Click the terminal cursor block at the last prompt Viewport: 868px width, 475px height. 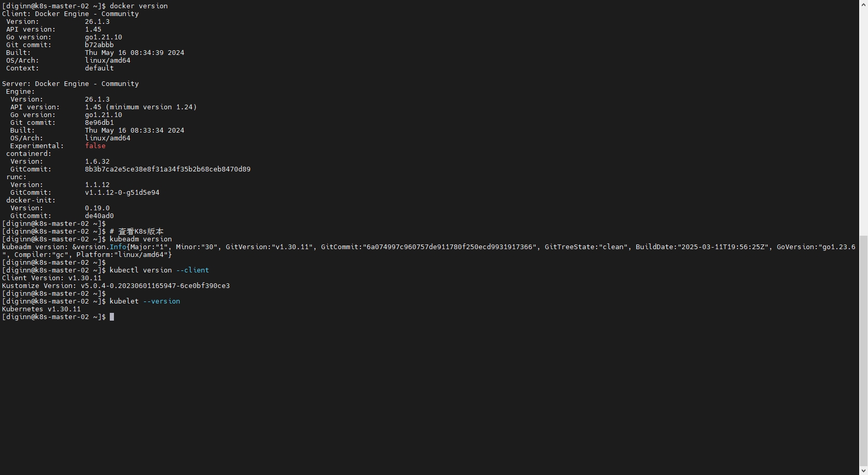coord(112,317)
